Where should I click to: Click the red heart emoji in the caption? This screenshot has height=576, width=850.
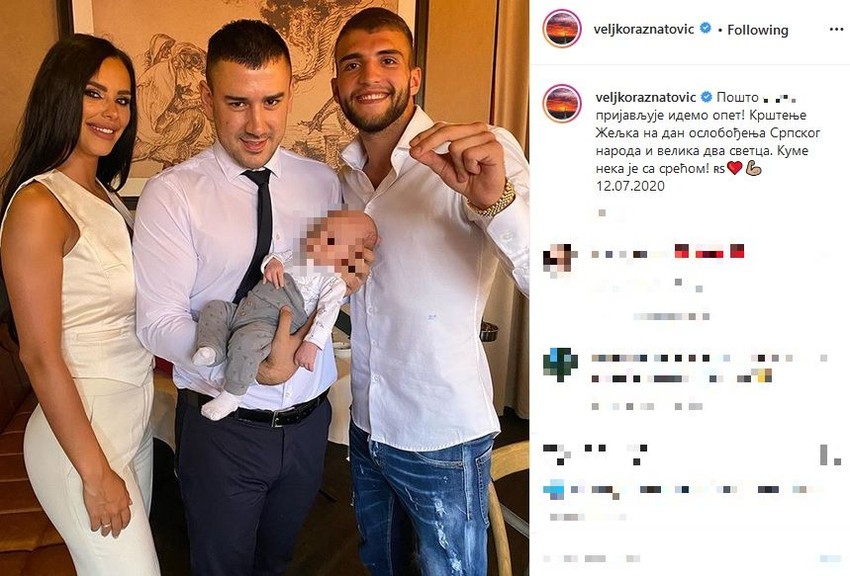(x=734, y=168)
